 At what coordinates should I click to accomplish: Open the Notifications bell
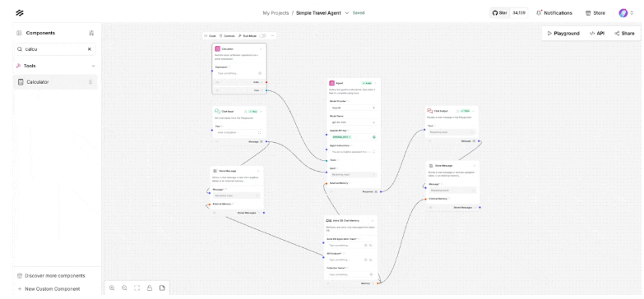point(554,12)
